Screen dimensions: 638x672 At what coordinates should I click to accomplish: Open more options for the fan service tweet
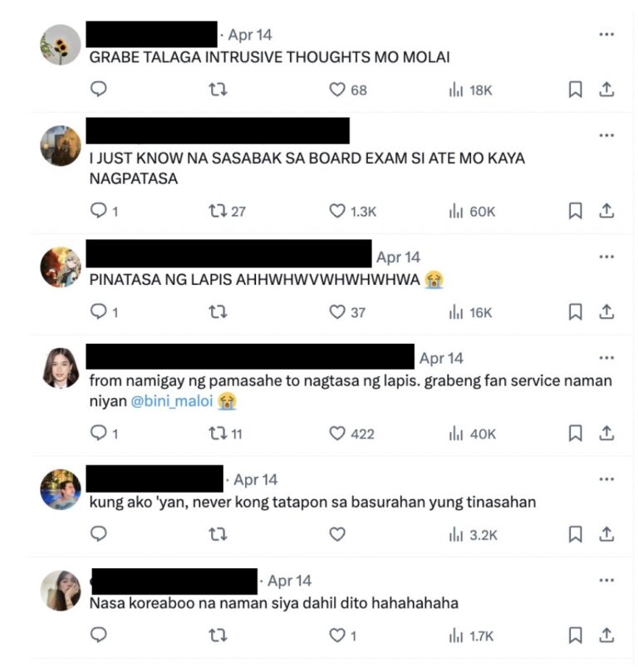pos(606,358)
